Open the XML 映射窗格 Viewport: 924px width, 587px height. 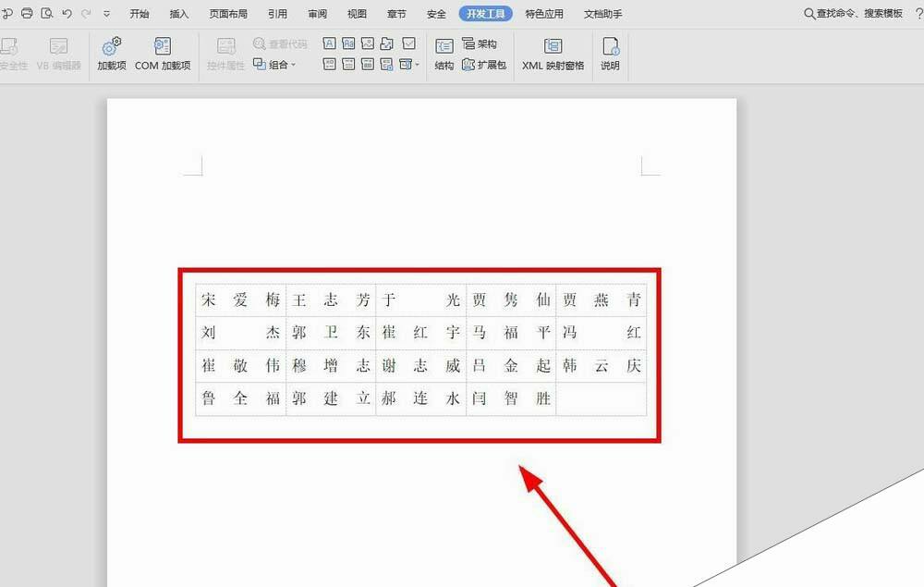553,55
